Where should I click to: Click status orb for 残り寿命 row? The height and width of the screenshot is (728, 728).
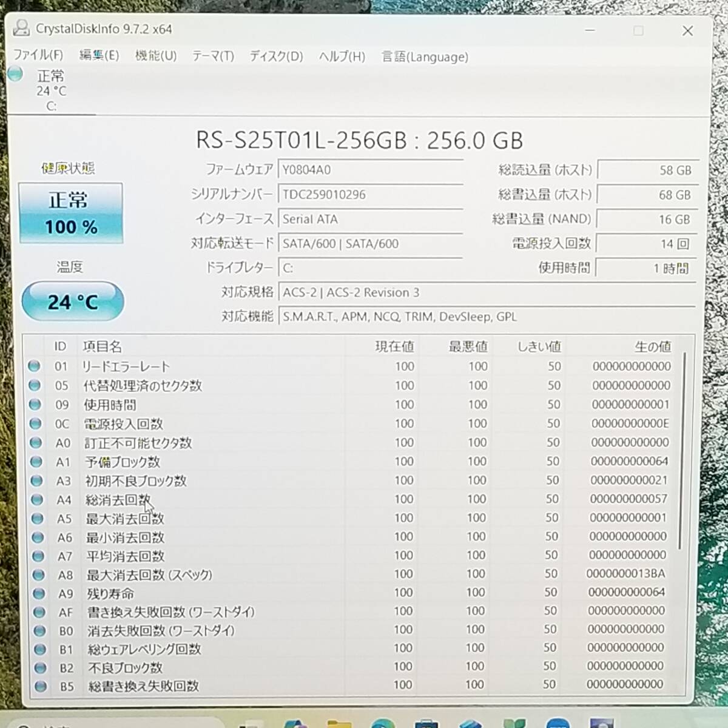coord(39,593)
